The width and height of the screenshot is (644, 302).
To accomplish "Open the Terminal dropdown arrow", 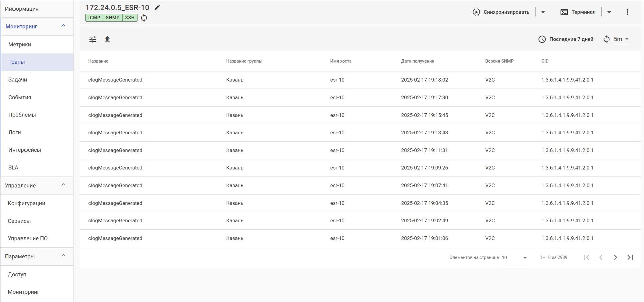I will coord(609,12).
